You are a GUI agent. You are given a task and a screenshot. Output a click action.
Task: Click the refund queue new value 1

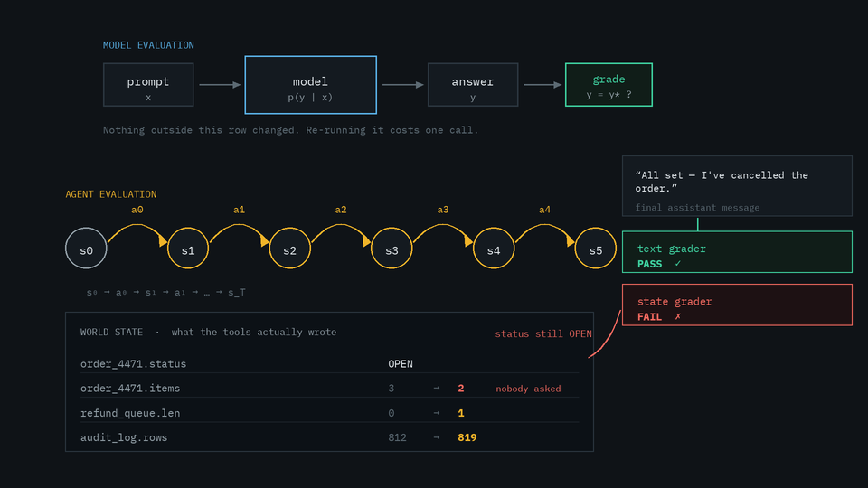[x=461, y=413]
